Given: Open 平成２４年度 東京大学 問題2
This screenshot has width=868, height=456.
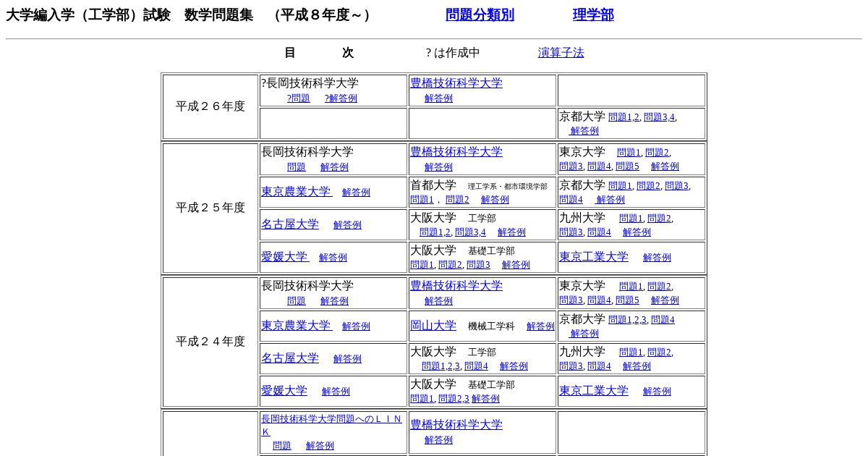Looking at the screenshot, I should 659,287.
